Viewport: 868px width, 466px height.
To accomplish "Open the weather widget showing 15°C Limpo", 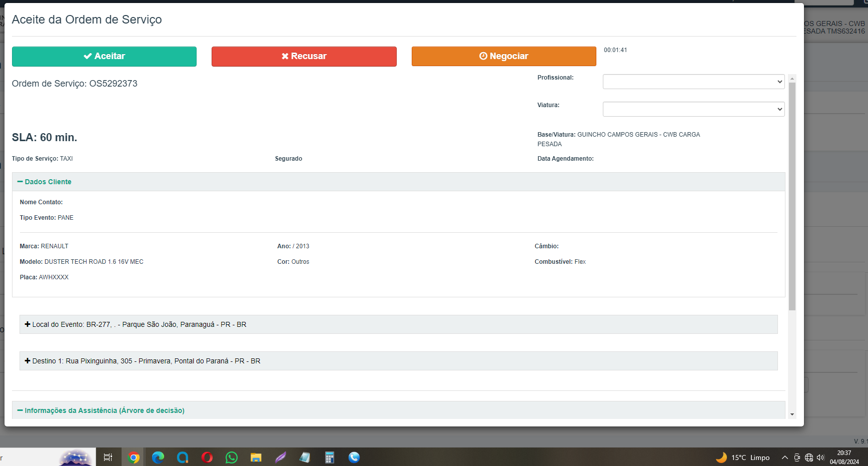I will pos(743,457).
